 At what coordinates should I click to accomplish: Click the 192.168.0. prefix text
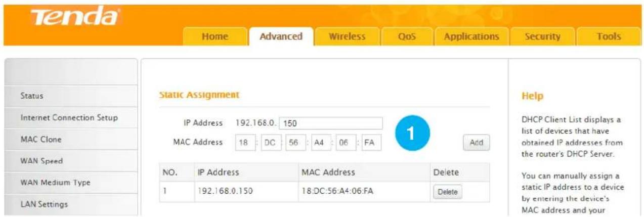click(256, 123)
